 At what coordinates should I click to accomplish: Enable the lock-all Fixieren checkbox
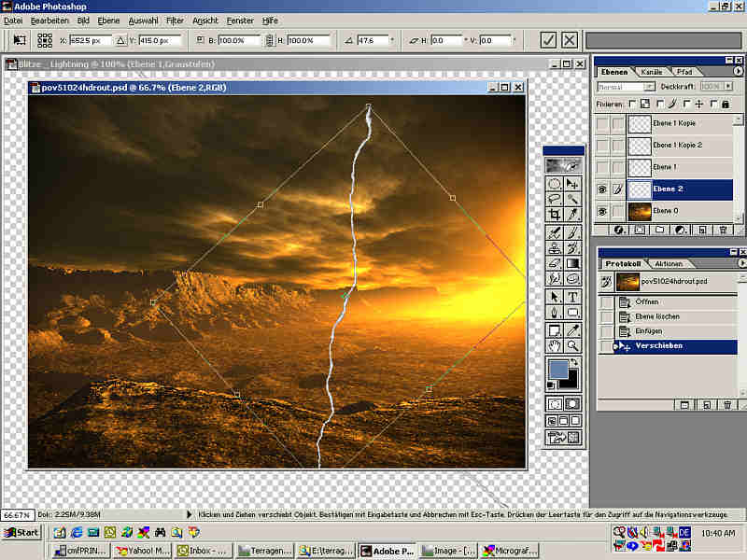pos(714,103)
